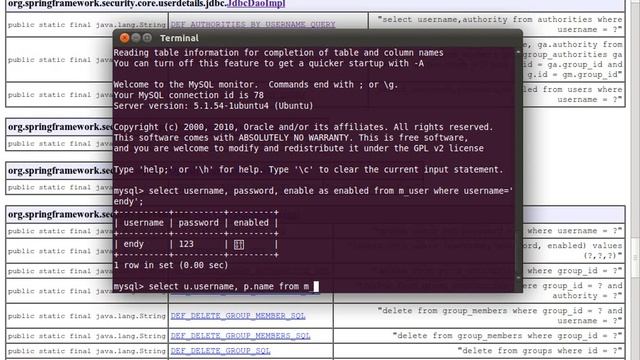Click 'ABSOLUTELY NO WARRANTY' line in Terminal
Viewport: 640px width, 360px height.
(x=291, y=138)
